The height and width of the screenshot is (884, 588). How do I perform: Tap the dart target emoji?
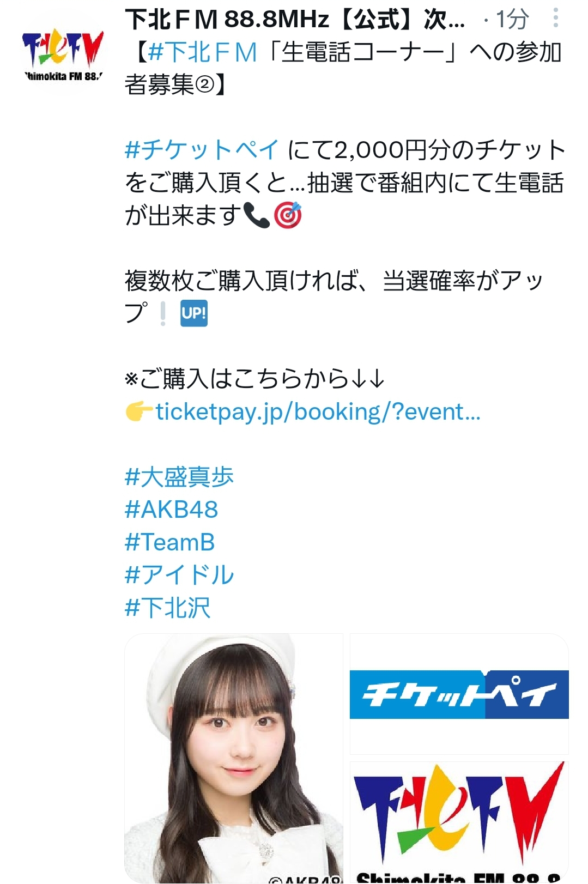pos(287,215)
